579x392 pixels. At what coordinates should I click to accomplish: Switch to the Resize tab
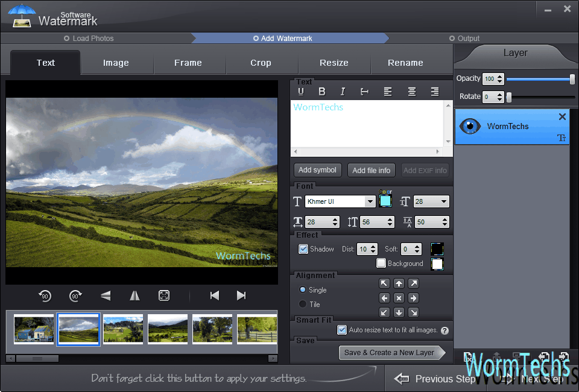click(x=334, y=63)
